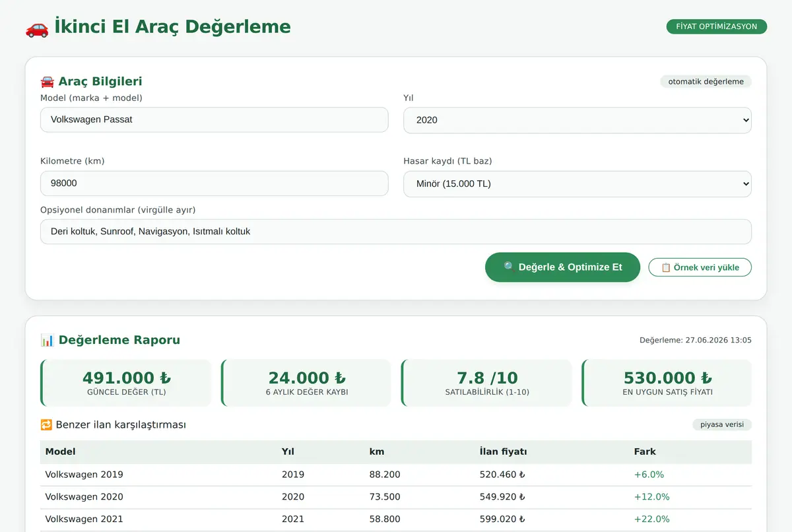Click the otomatik değerleme tag
Screen dimensions: 792x532
click(706, 82)
